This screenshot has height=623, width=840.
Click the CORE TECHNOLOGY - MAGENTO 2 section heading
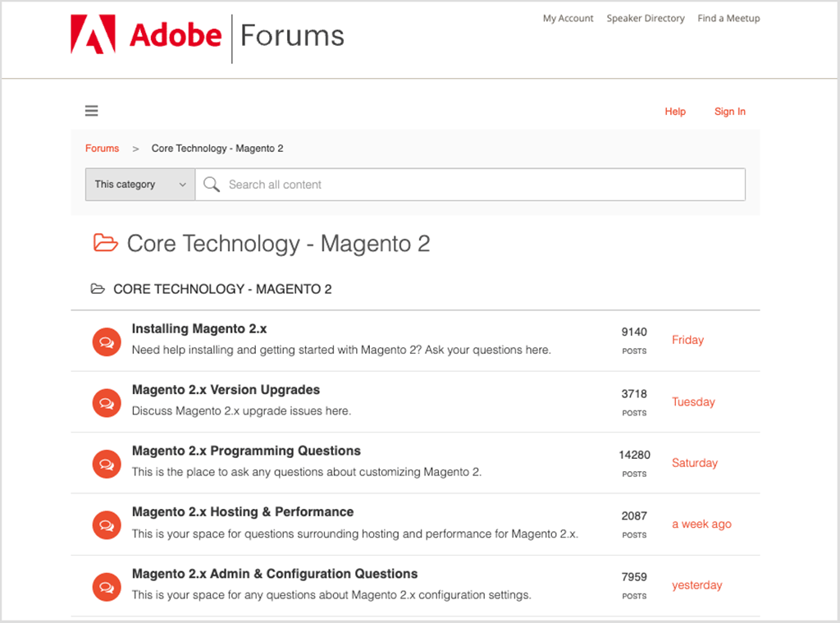[x=222, y=290]
